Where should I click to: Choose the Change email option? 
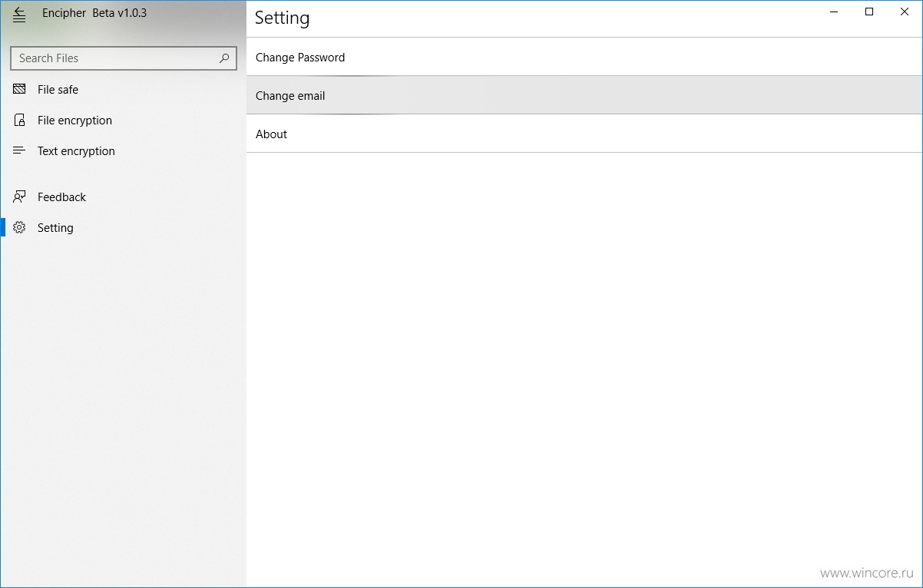point(584,95)
